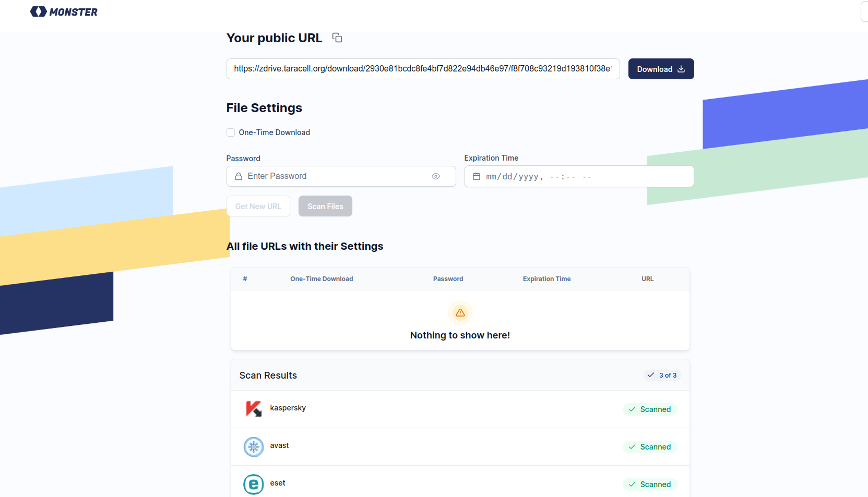
Task: Click the Kaspersky antivirus logo
Action: pyautogui.click(x=254, y=409)
